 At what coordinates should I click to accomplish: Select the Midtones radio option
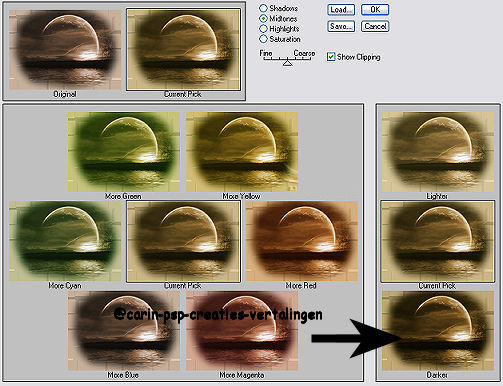coord(263,18)
